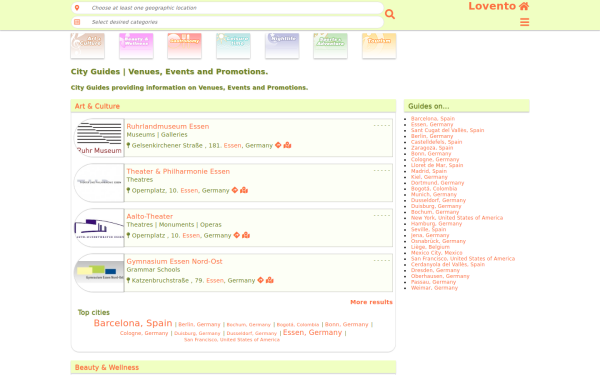600x375 pixels.
Task: Open Theater & Philharmonie Essen thumbnail
Action: [99, 183]
